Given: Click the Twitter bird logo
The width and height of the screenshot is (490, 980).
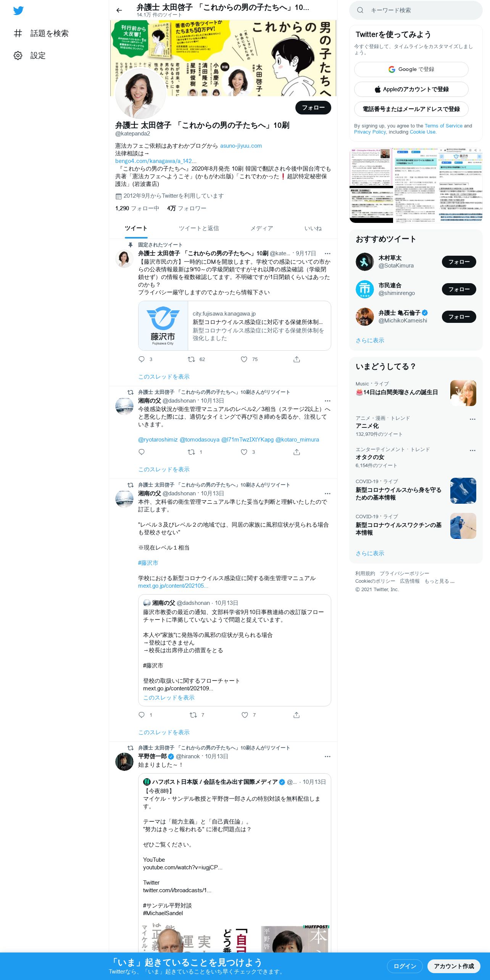Looking at the screenshot, I should coord(18,11).
